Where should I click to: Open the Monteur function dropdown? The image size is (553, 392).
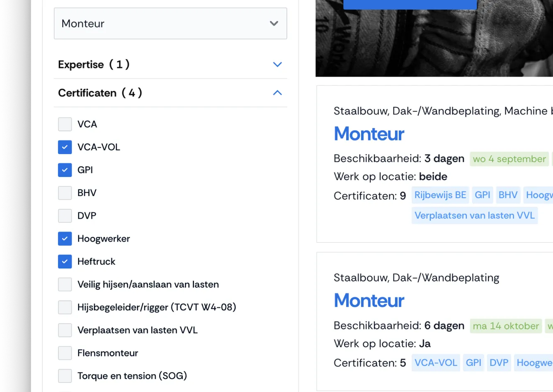170,24
